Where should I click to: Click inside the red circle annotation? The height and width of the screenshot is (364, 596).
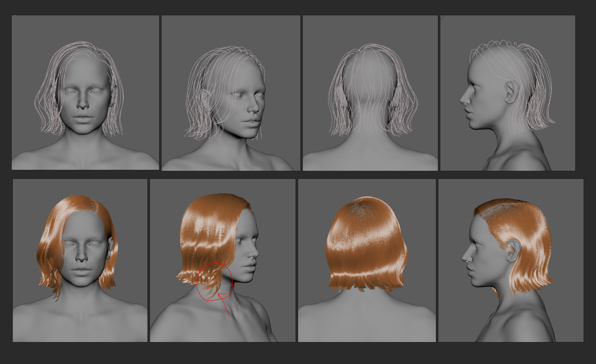214,281
